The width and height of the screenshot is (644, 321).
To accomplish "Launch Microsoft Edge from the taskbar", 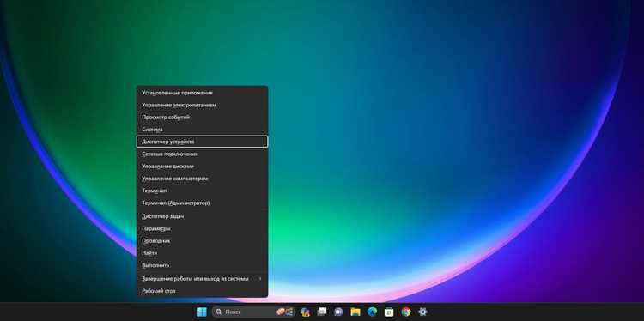I will tap(372, 312).
